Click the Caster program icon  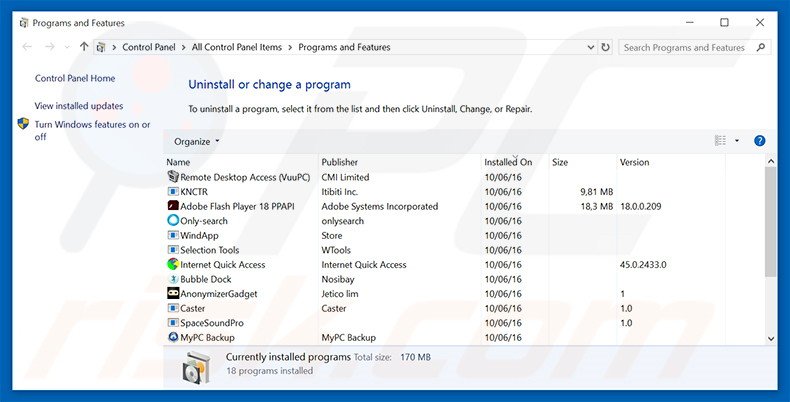coord(173,308)
